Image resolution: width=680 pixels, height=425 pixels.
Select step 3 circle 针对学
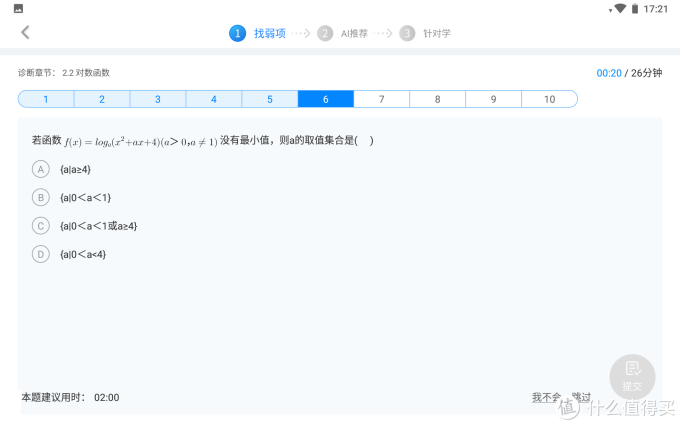tap(407, 33)
